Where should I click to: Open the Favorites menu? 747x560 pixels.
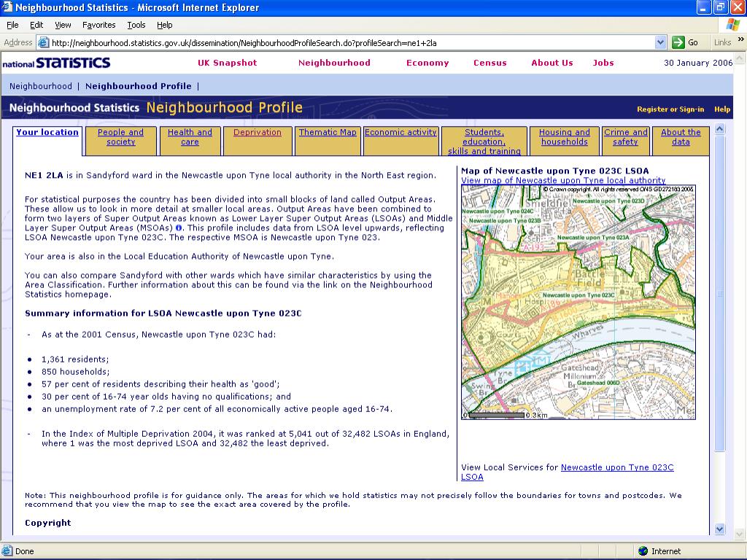[98, 25]
